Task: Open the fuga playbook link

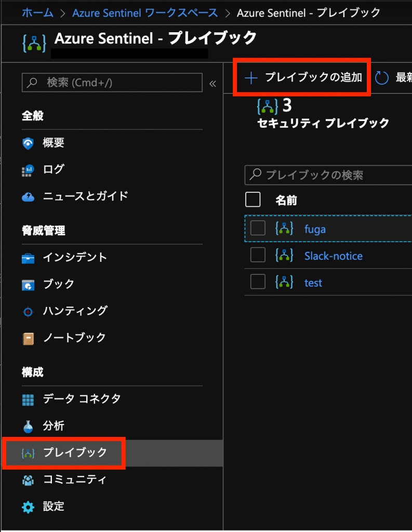Action: 315,229
